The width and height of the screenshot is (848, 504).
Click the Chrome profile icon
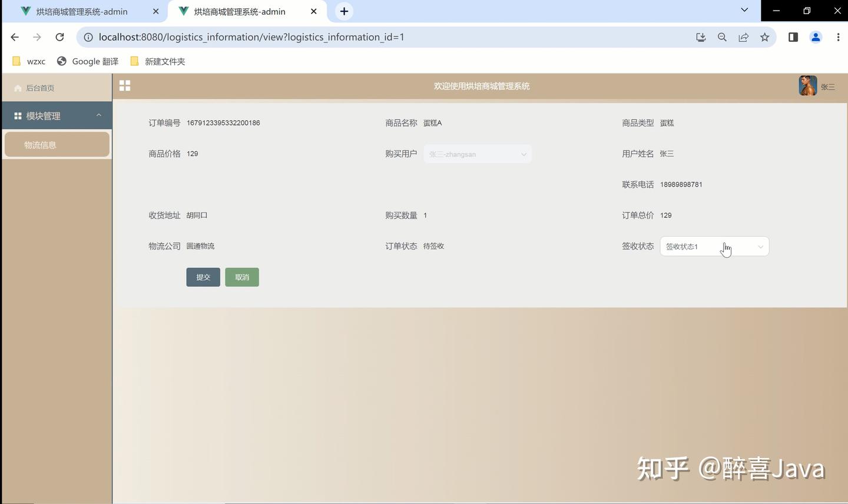(816, 37)
